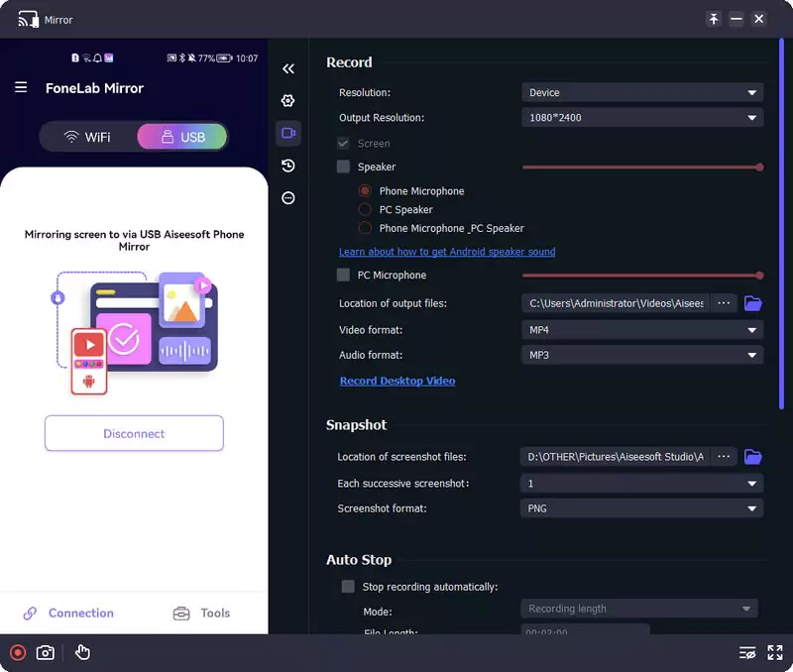Viewport: 793px width, 672px height.
Task: Select the USB connection mode
Action: tap(181, 137)
